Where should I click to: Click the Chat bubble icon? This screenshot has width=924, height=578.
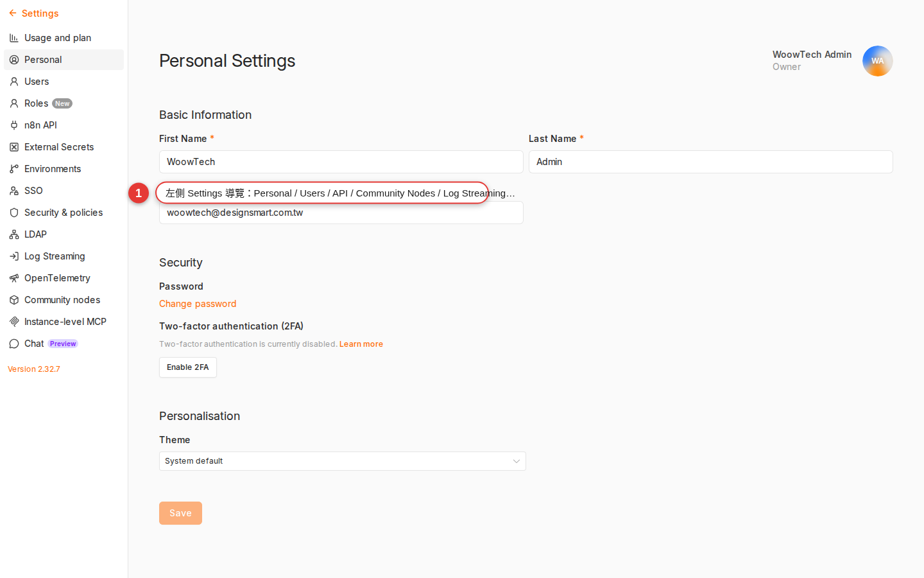click(14, 344)
